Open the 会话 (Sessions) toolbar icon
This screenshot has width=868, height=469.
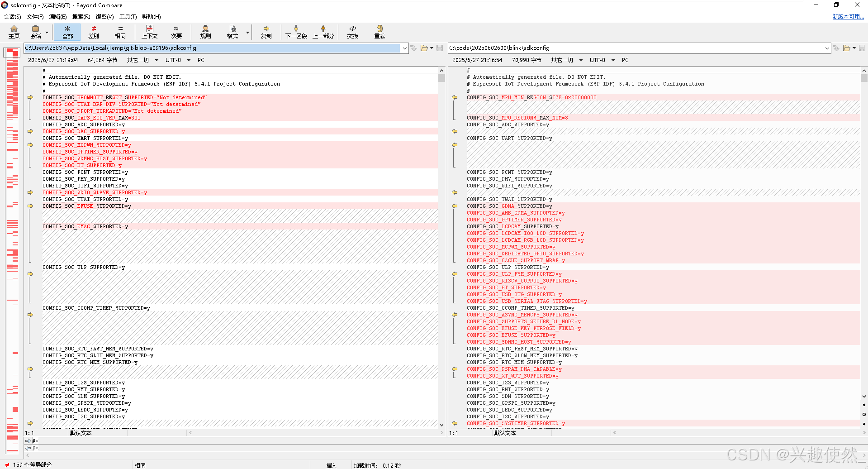pyautogui.click(x=36, y=32)
